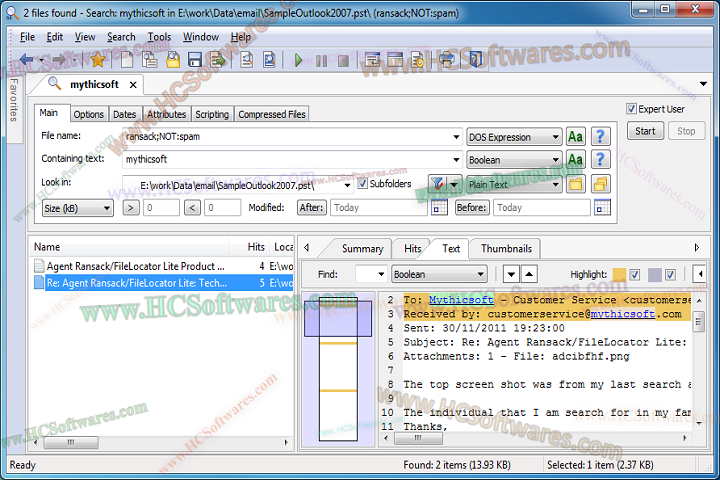Viewport: 720px width, 480px height.
Task: Click the less-than size toggle button
Action: click(192, 208)
